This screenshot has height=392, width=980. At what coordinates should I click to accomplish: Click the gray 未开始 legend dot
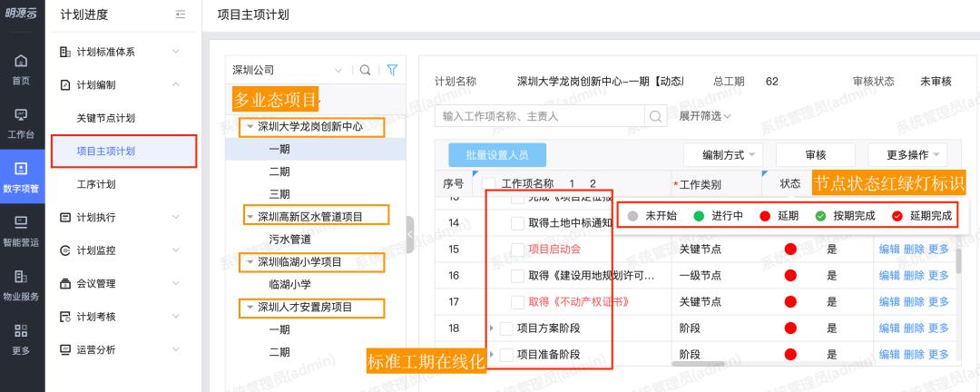(x=633, y=216)
